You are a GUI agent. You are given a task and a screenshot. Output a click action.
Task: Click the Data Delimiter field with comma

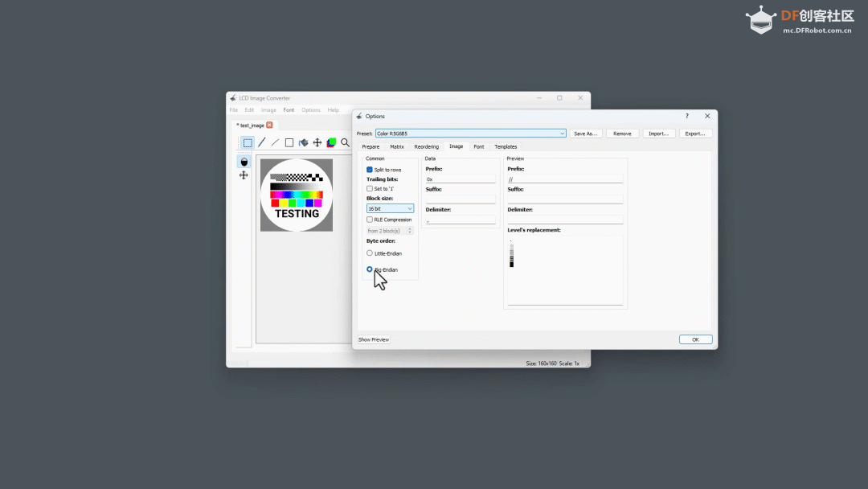(461, 220)
